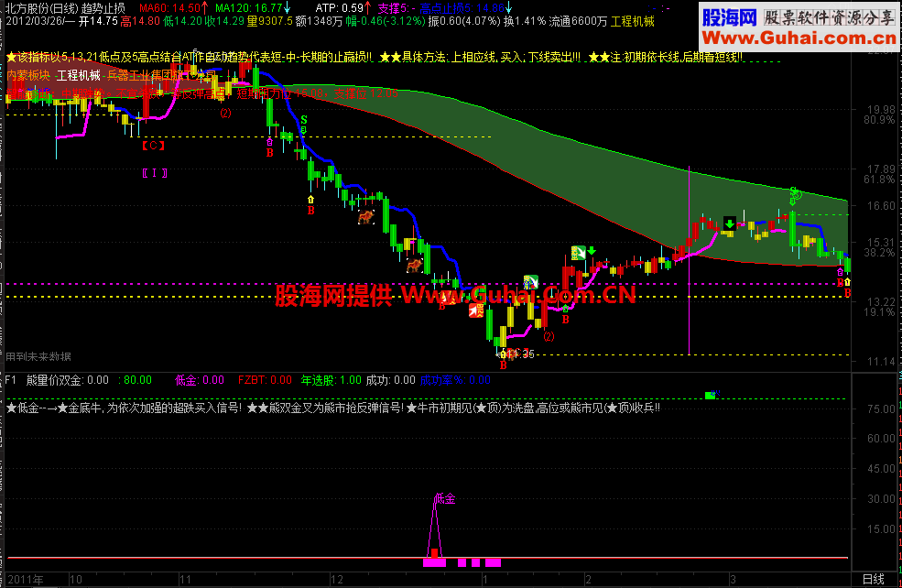Click the magenta 低金 peak label
This screenshot has height=588, width=902.
[x=445, y=499]
